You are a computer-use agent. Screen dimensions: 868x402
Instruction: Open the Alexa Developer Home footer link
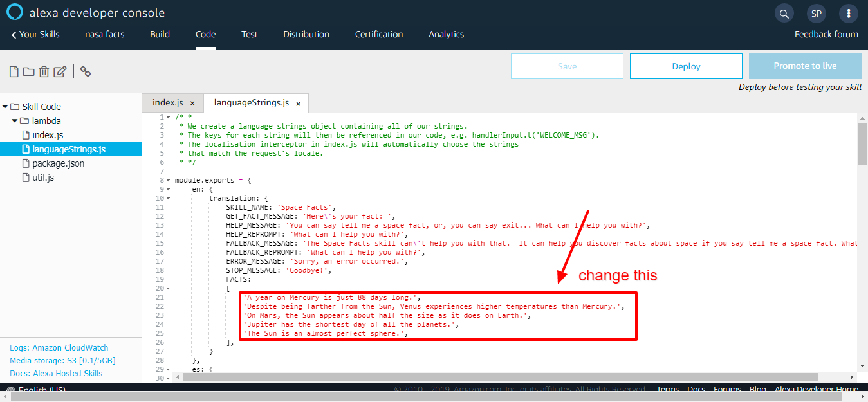[x=817, y=389]
